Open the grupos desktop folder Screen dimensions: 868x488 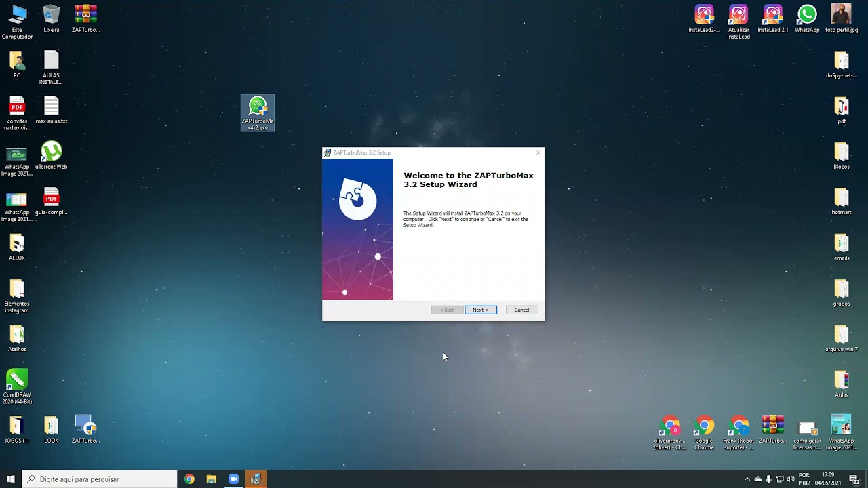(x=842, y=292)
